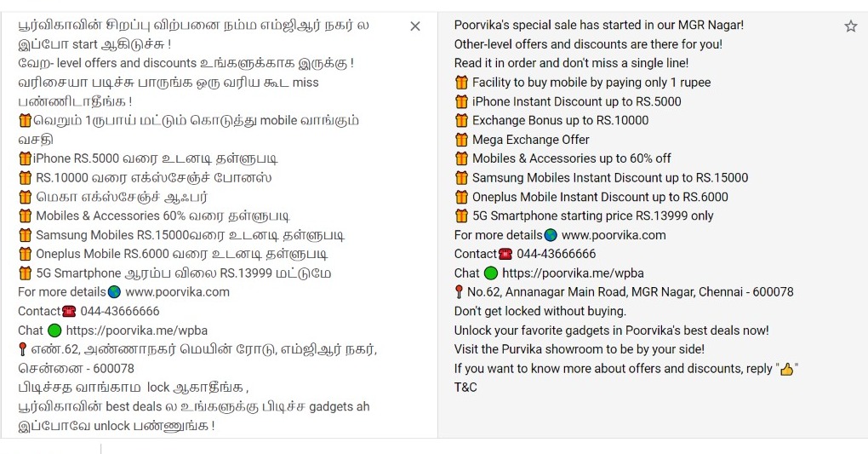Open the https://poorvika.me/wpba link in translation
868x454 pixels.
(x=573, y=273)
